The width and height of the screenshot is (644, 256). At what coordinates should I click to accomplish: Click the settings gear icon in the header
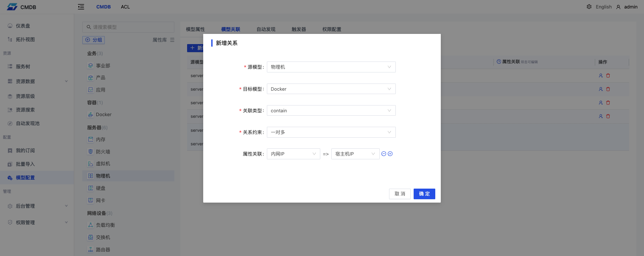point(589,7)
